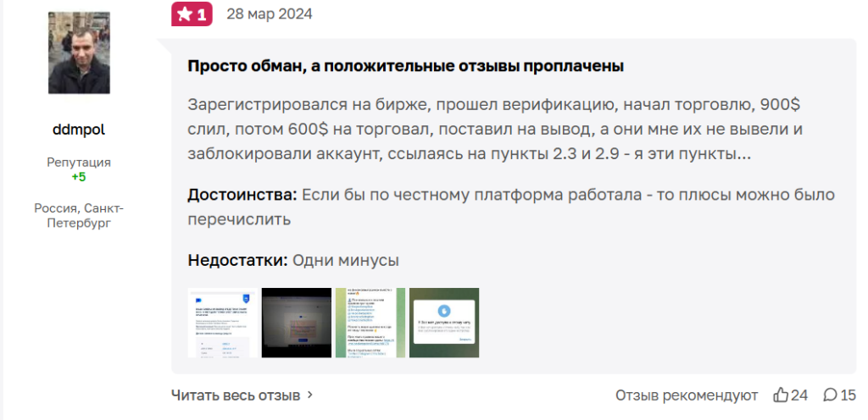Open the ddmpol username link

coord(79,130)
